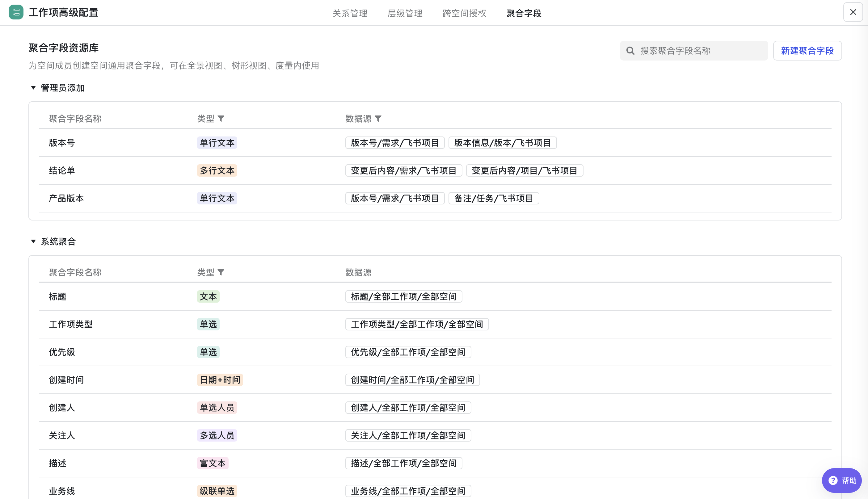Image resolution: width=868 pixels, height=499 pixels.
Task: Open the 数据源 filter funnel icon
Action: (378, 119)
